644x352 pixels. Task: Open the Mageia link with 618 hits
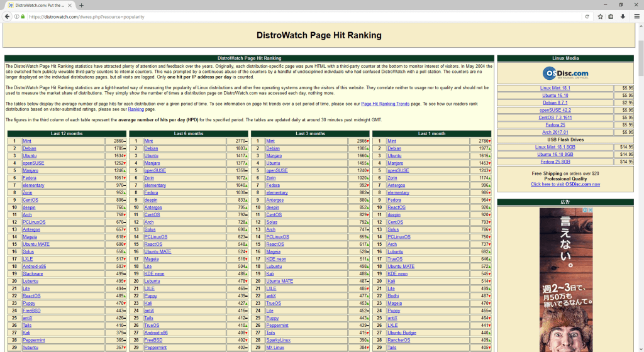pyautogui.click(x=30, y=237)
